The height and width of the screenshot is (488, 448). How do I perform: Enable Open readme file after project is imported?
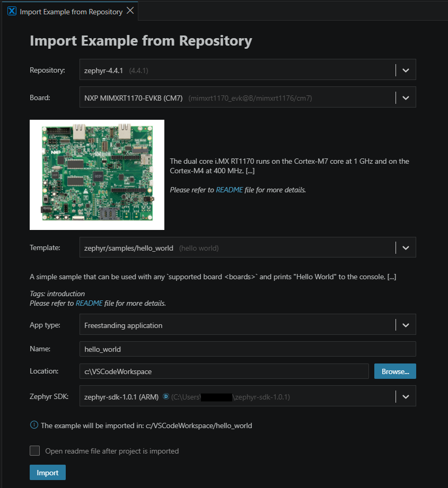point(34,451)
